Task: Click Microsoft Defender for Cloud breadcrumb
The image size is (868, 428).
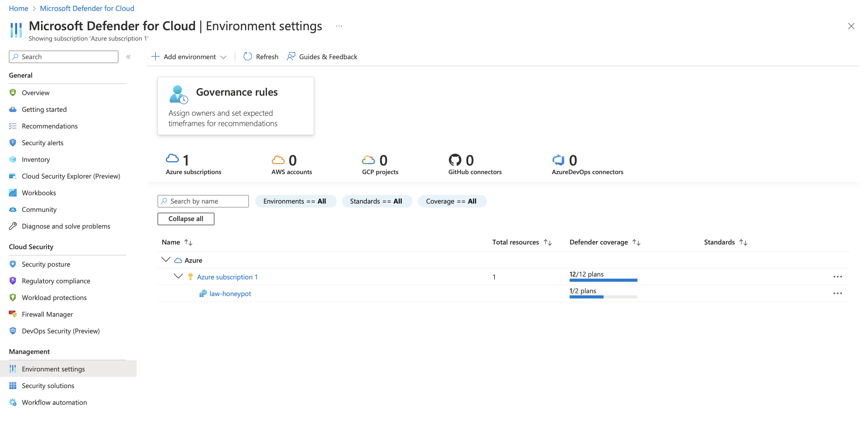Action: 87,8
